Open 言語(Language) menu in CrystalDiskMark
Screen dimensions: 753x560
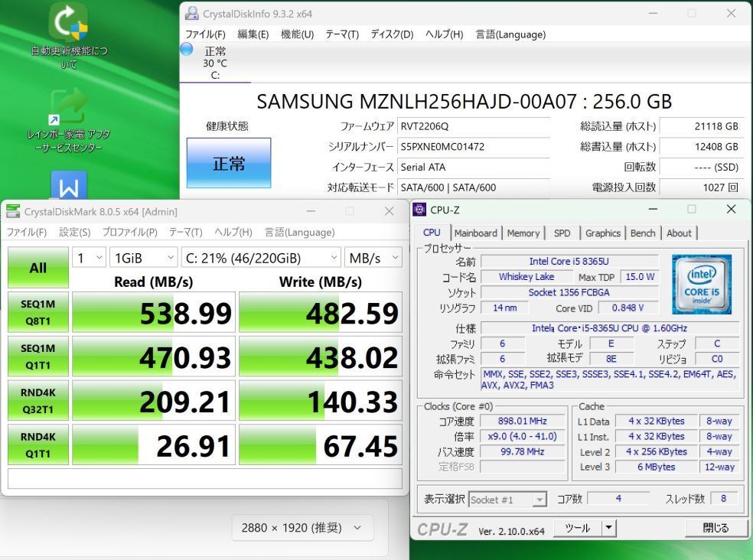pos(300,232)
